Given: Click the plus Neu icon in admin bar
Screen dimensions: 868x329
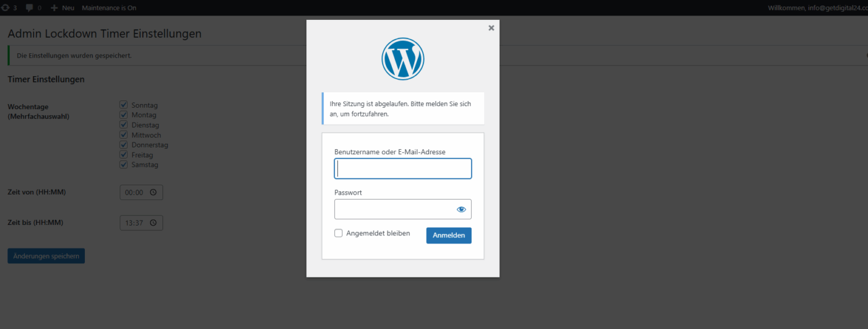Looking at the screenshot, I should click(55, 7).
